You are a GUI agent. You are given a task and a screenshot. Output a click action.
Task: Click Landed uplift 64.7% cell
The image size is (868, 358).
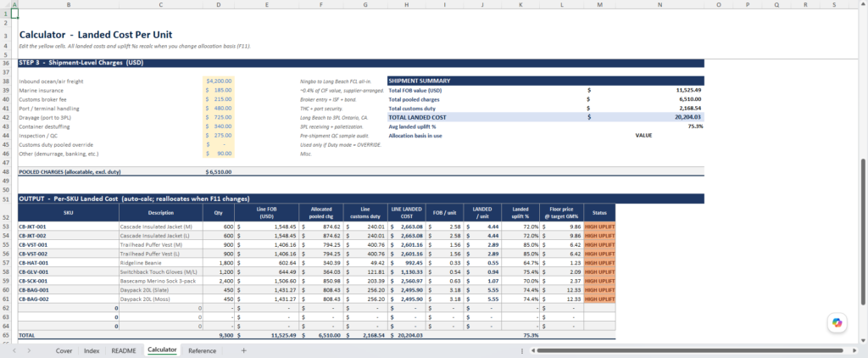pyautogui.click(x=521, y=263)
